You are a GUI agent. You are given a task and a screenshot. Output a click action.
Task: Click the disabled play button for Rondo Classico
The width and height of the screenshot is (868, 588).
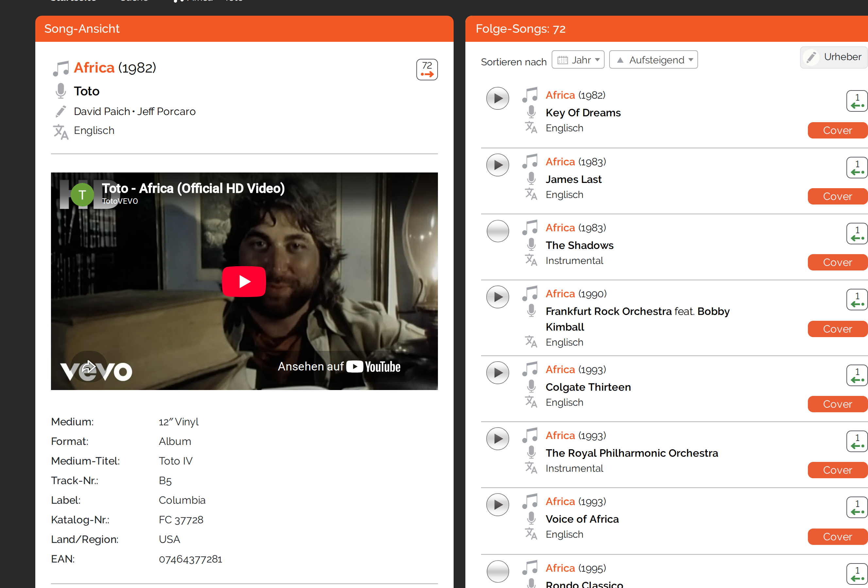click(x=497, y=571)
